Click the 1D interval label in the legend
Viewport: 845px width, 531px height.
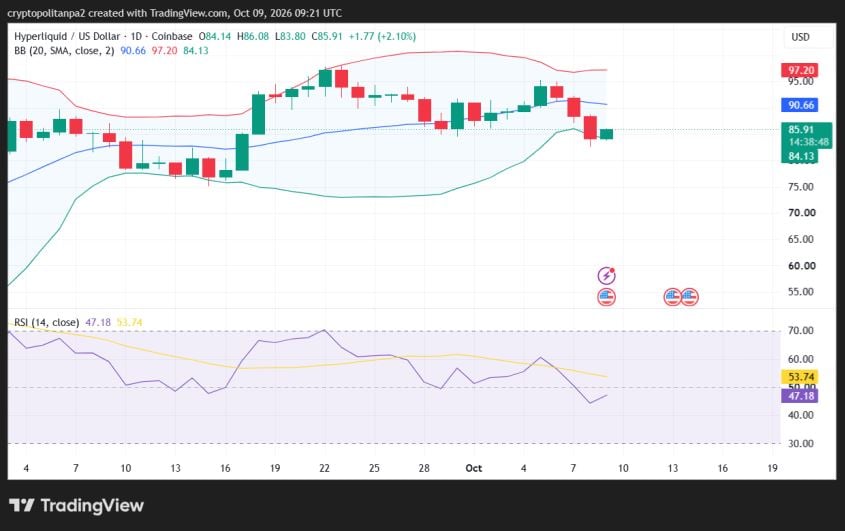coord(136,36)
